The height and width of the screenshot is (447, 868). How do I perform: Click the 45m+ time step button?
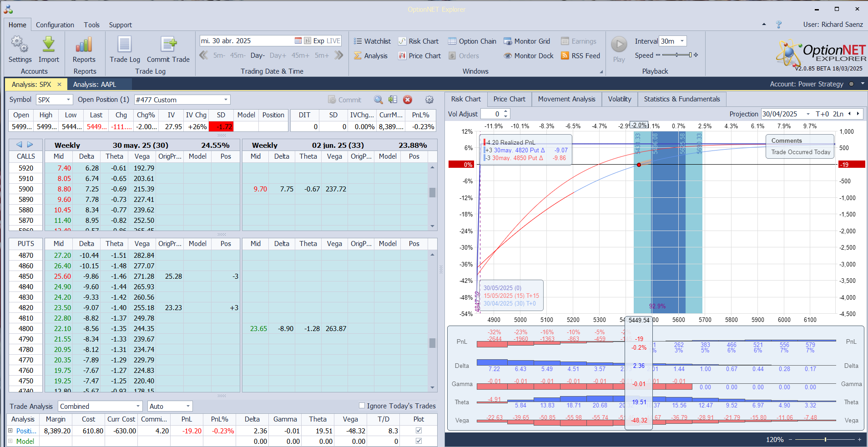300,55
